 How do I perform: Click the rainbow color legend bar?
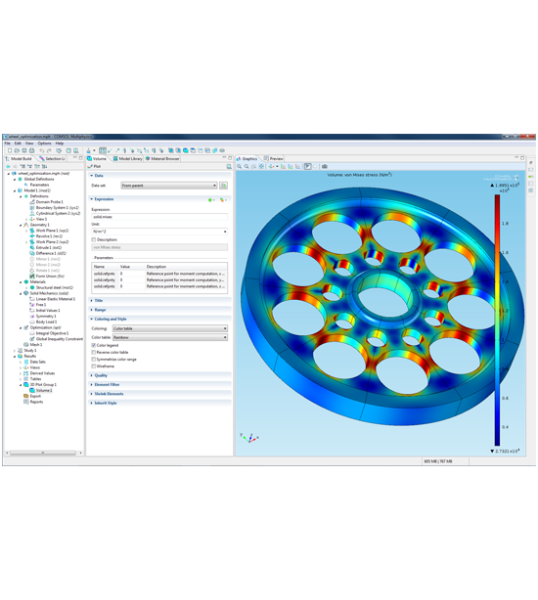[497, 320]
